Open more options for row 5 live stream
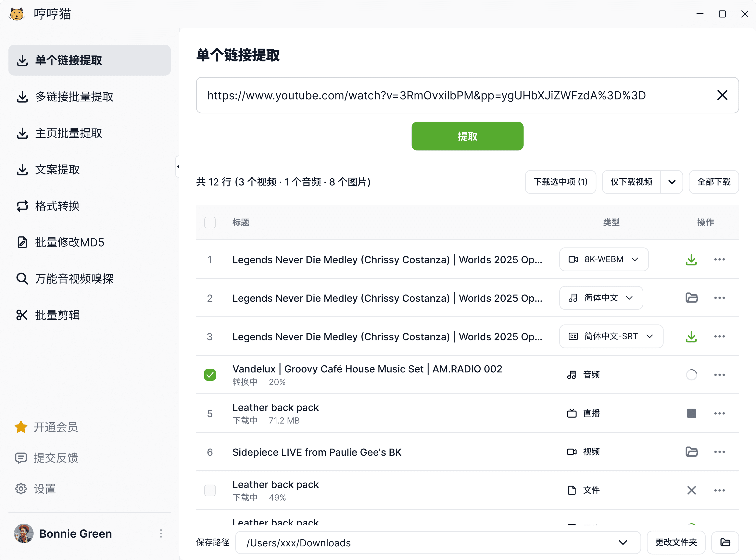 click(719, 414)
